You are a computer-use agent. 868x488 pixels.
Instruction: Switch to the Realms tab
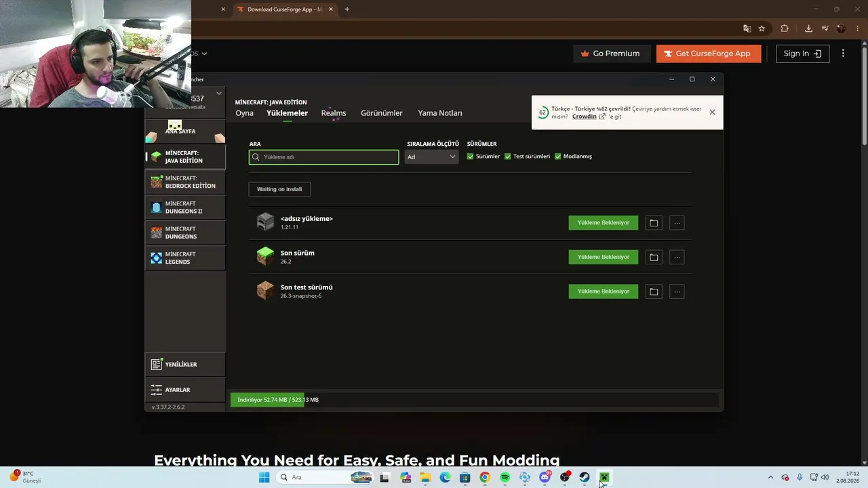click(334, 113)
